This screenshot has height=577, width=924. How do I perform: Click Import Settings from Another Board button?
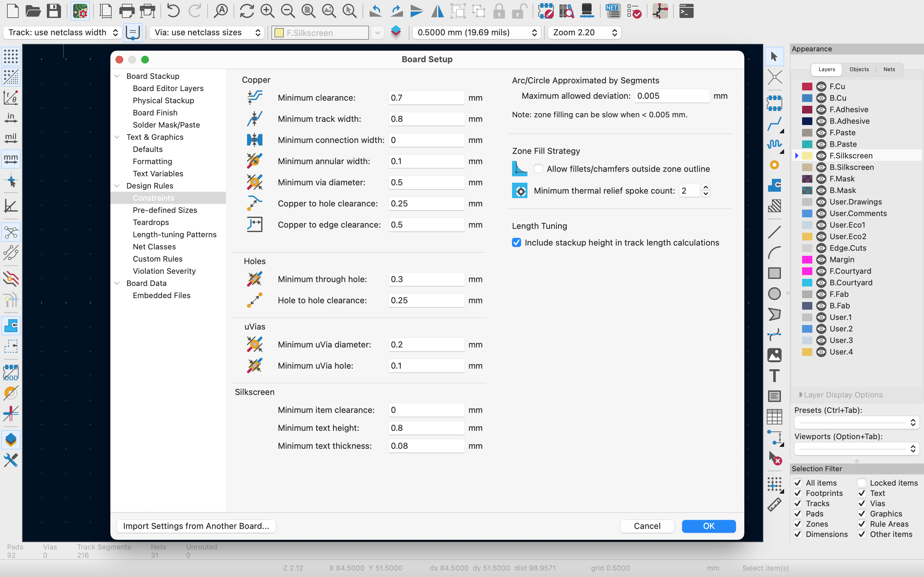[196, 526]
